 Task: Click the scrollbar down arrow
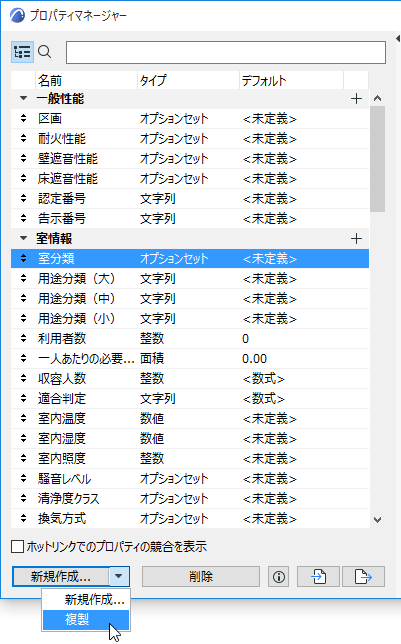[x=378, y=520]
